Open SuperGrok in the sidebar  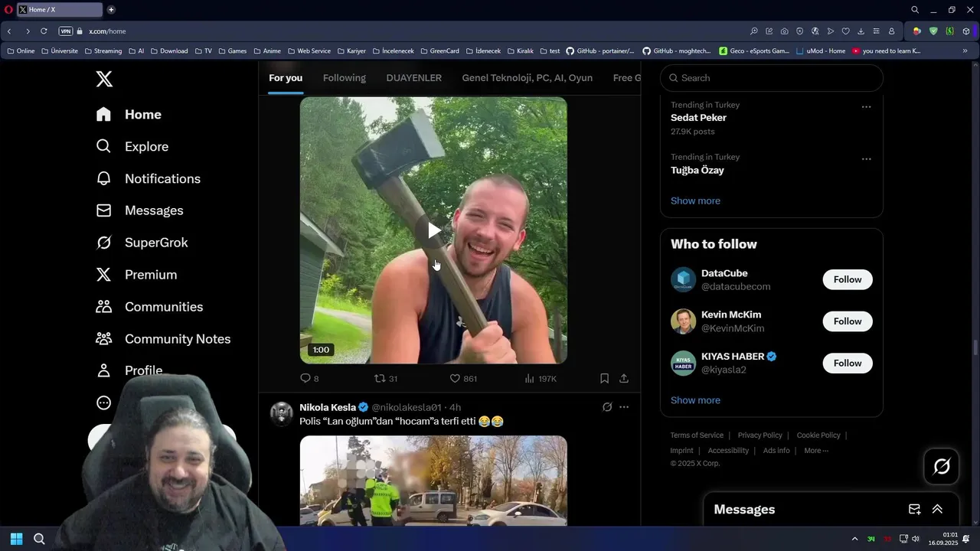(x=142, y=243)
